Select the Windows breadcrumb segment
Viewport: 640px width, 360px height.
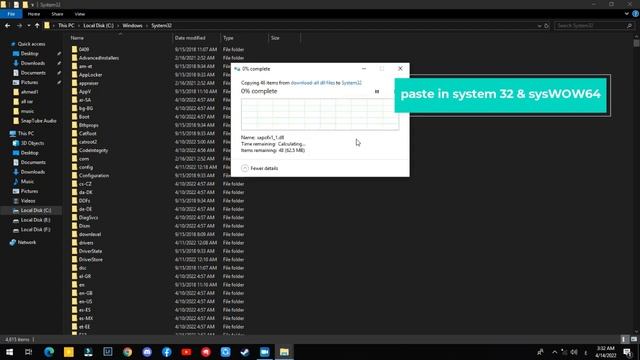click(132, 25)
